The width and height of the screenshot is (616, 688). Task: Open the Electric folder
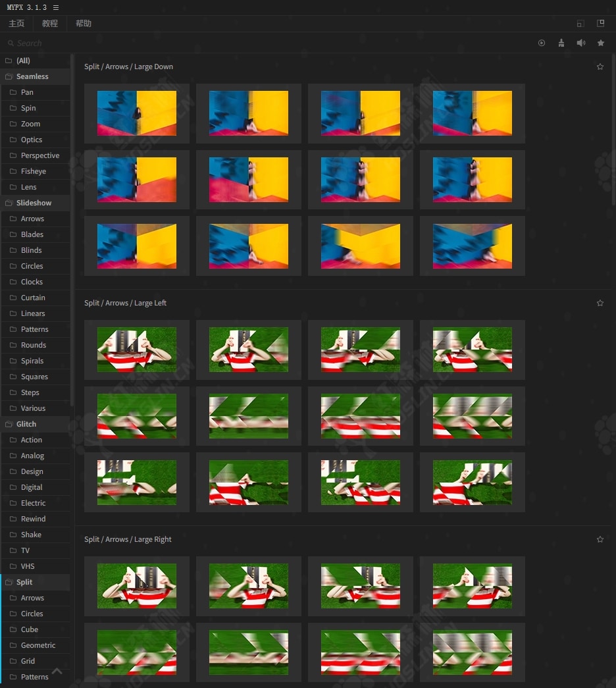[36, 503]
